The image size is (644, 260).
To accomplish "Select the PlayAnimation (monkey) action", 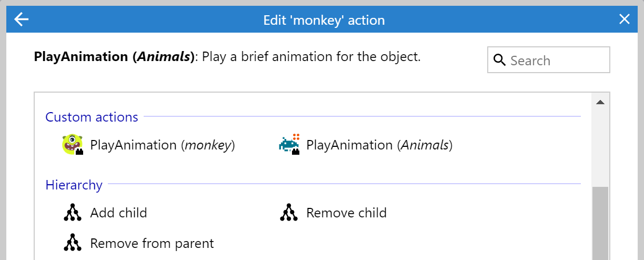I will click(x=162, y=145).
